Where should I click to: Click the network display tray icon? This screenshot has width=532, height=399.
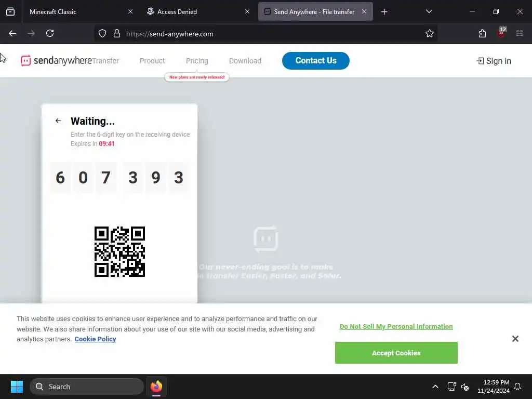(451, 387)
